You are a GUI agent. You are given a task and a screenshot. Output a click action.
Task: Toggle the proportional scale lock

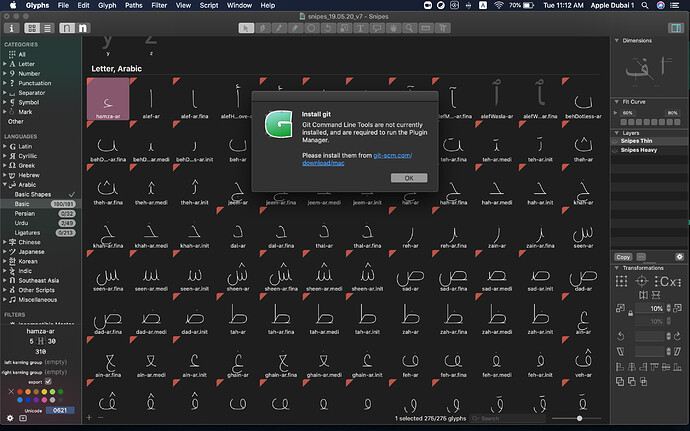(631, 313)
